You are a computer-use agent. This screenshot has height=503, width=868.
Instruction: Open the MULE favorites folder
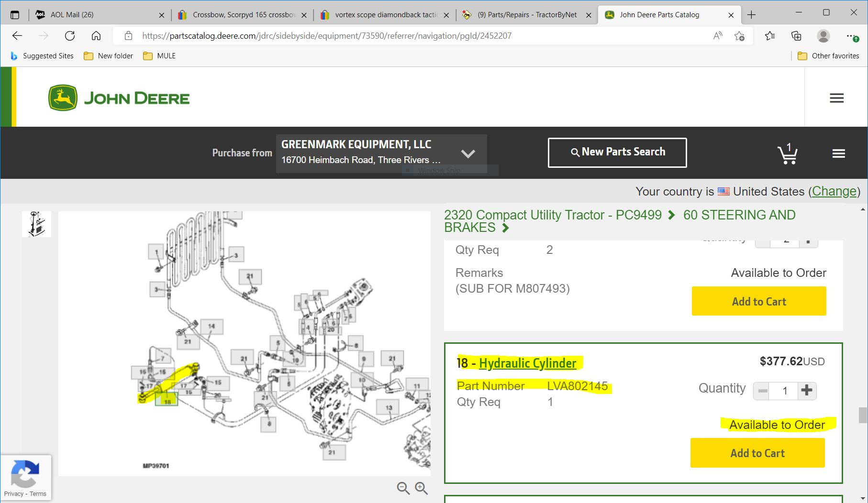[160, 56]
